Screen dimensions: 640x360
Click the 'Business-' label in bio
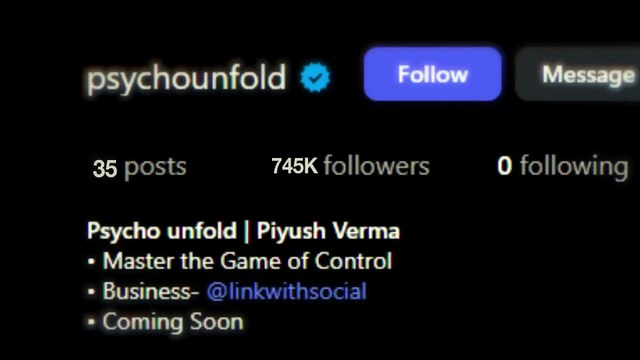pos(151,291)
